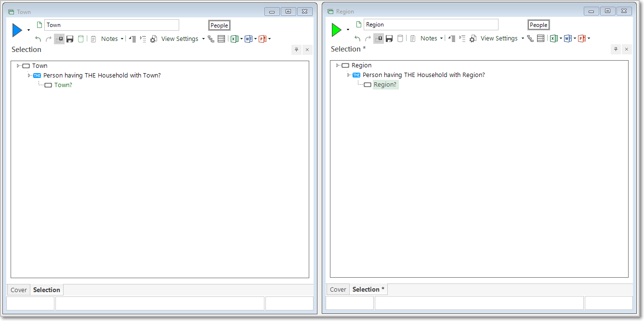Click the gear View Settings icon in Region window
This screenshot has height=321, width=644.
click(x=473, y=39)
